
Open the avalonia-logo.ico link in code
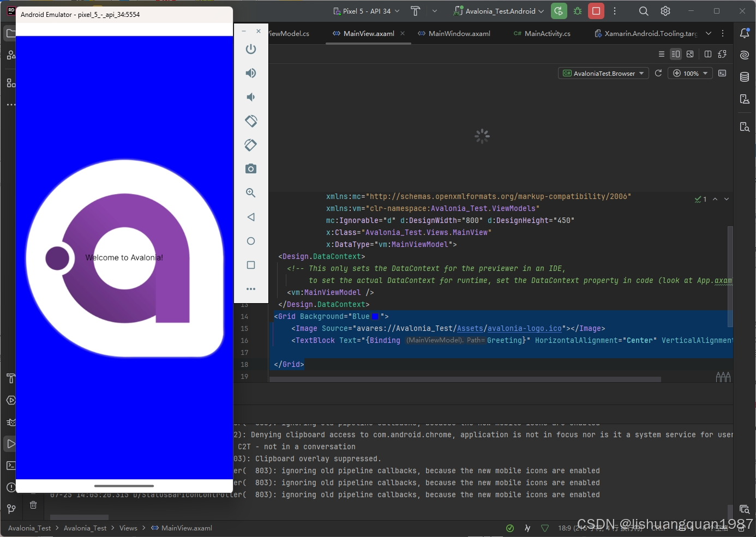coord(525,328)
